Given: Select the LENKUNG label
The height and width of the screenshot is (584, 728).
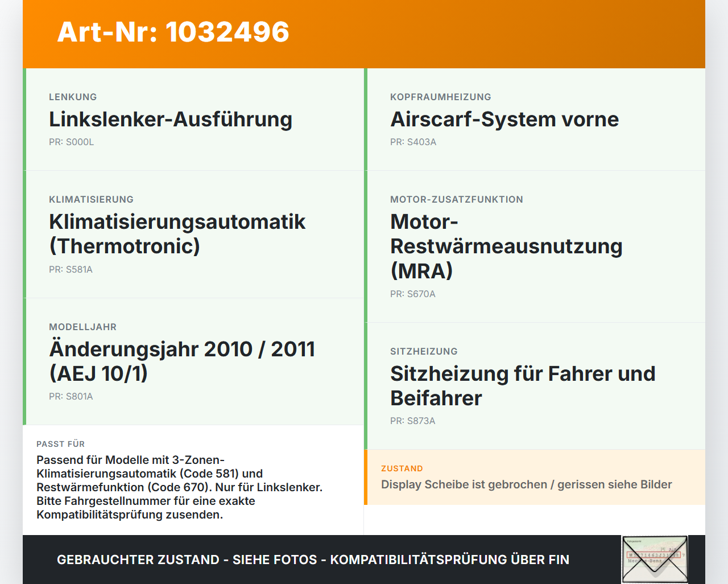Looking at the screenshot, I should tap(73, 97).
